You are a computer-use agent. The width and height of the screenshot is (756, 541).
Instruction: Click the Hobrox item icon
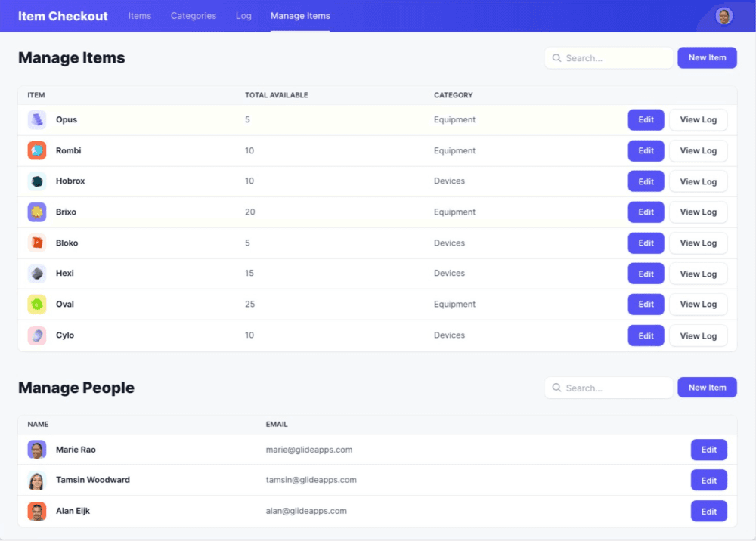click(x=36, y=181)
